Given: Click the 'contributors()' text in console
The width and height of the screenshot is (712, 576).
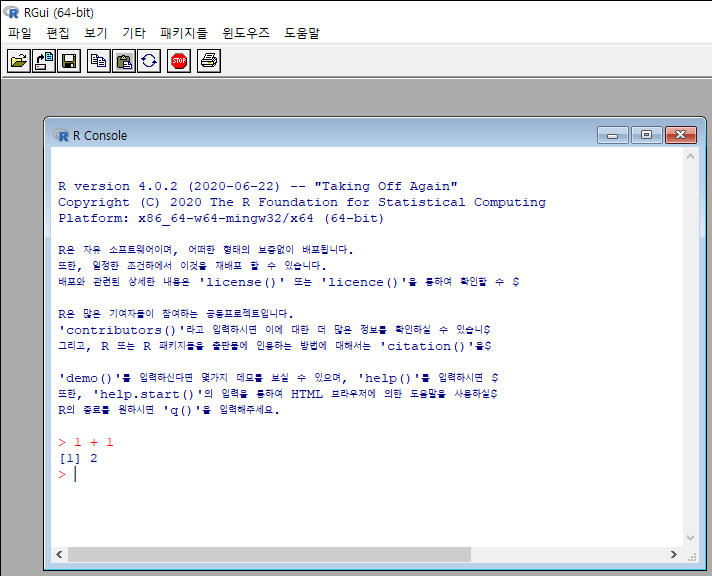Looking at the screenshot, I should click(121, 330).
